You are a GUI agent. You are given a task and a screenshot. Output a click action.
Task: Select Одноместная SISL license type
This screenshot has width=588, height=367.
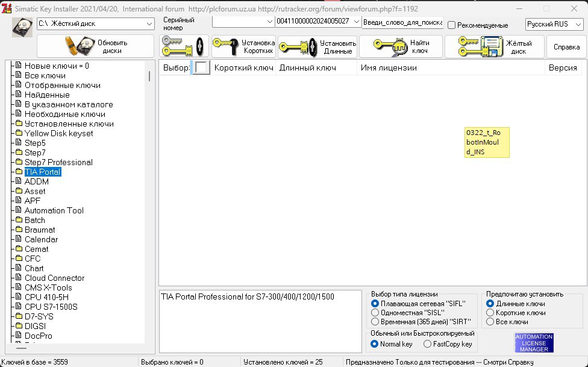click(x=375, y=312)
